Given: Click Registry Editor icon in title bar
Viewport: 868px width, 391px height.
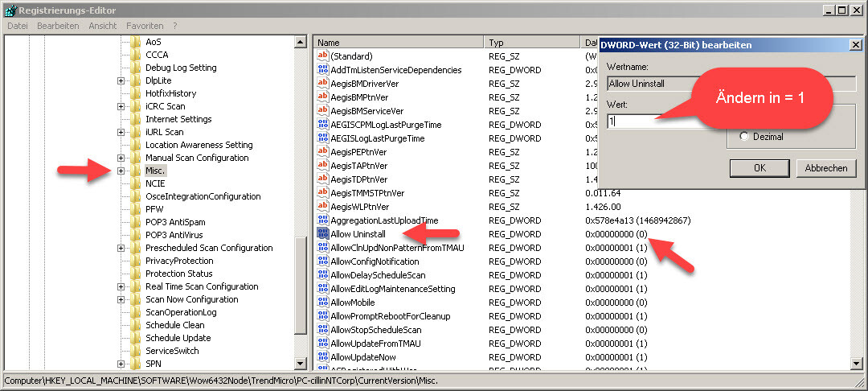Looking at the screenshot, I should tap(9, 10).
